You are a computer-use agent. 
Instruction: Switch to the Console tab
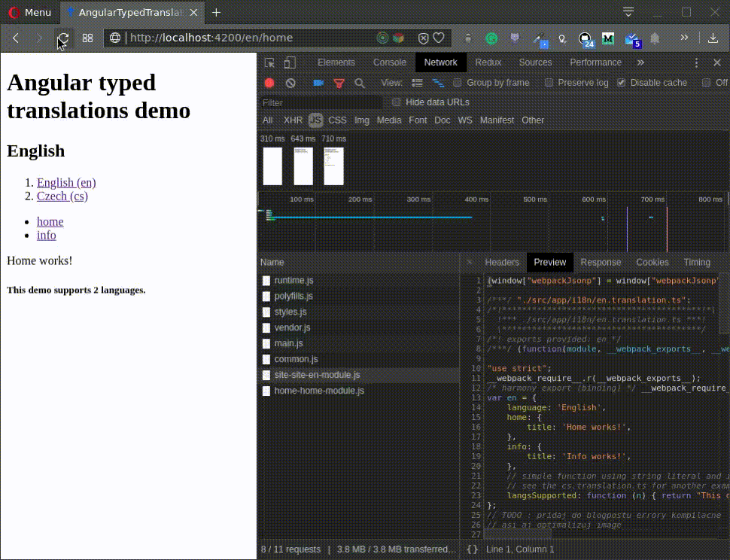(x=390, y=62)
